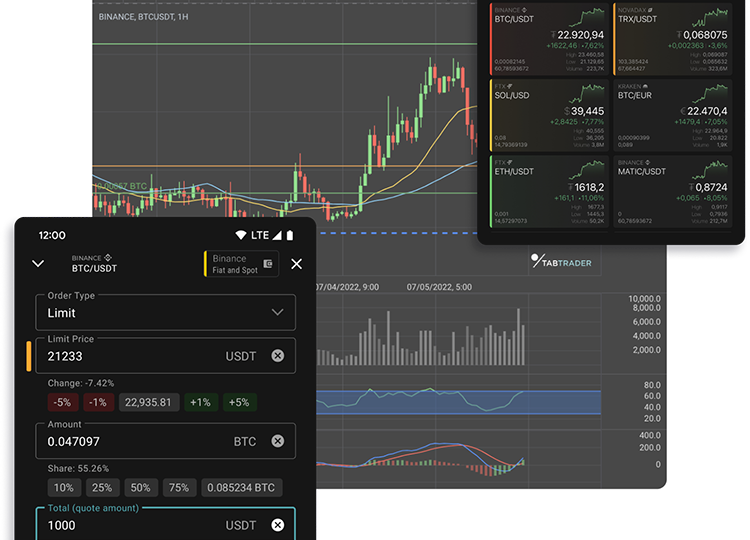This screenshot has width=750, height=540.
Task: Click the 12:00 clock in status bar
Action: click(x=52, y=235)
